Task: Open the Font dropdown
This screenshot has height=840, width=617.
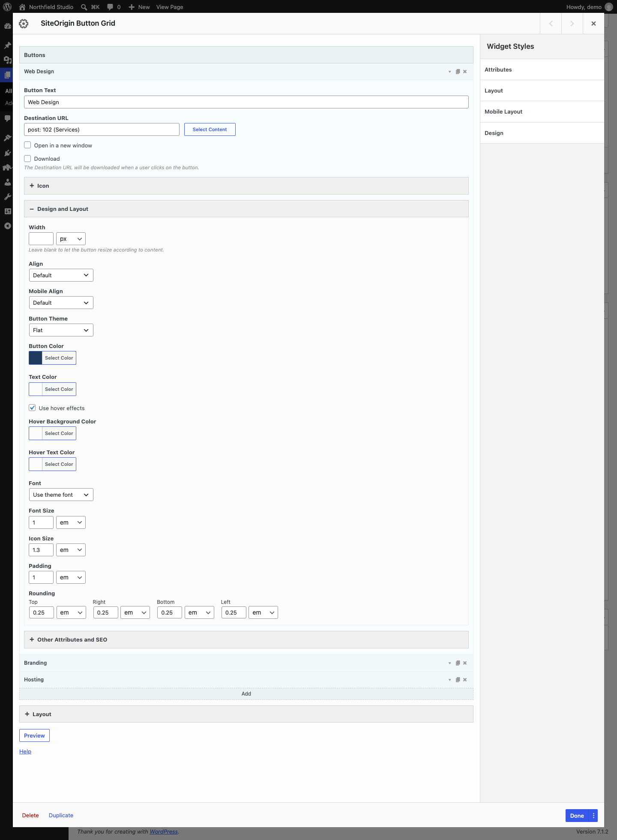Action: (x=61, y=495)
